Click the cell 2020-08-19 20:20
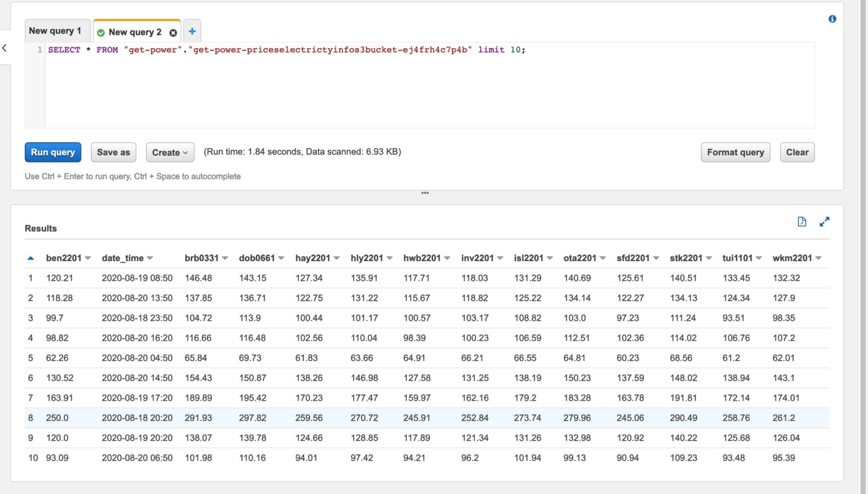 click(137, 438)
